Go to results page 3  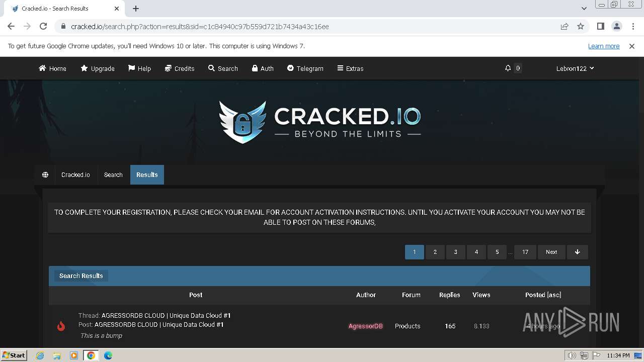click(x=456, y=252)
